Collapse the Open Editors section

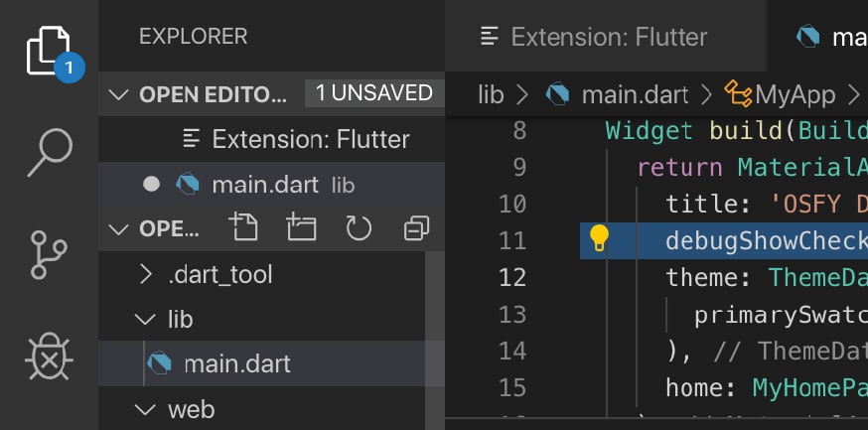119,94
